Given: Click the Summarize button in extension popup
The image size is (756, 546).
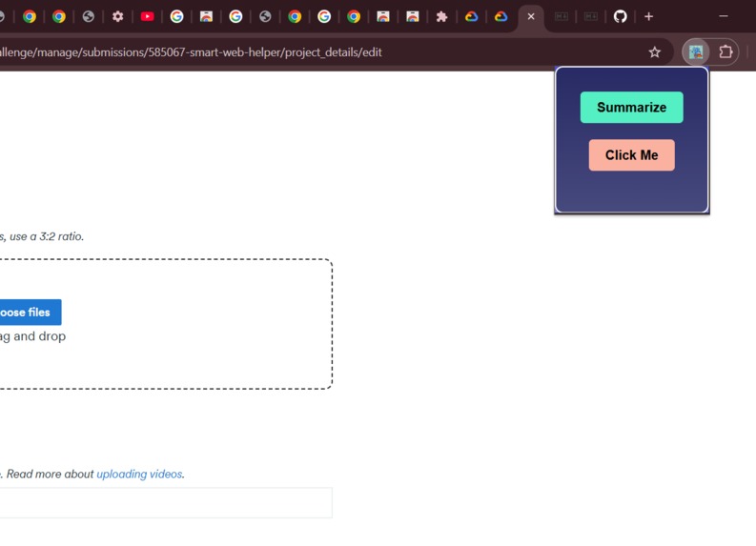Looking at the screenshot, I should click(x=631, y=107).
